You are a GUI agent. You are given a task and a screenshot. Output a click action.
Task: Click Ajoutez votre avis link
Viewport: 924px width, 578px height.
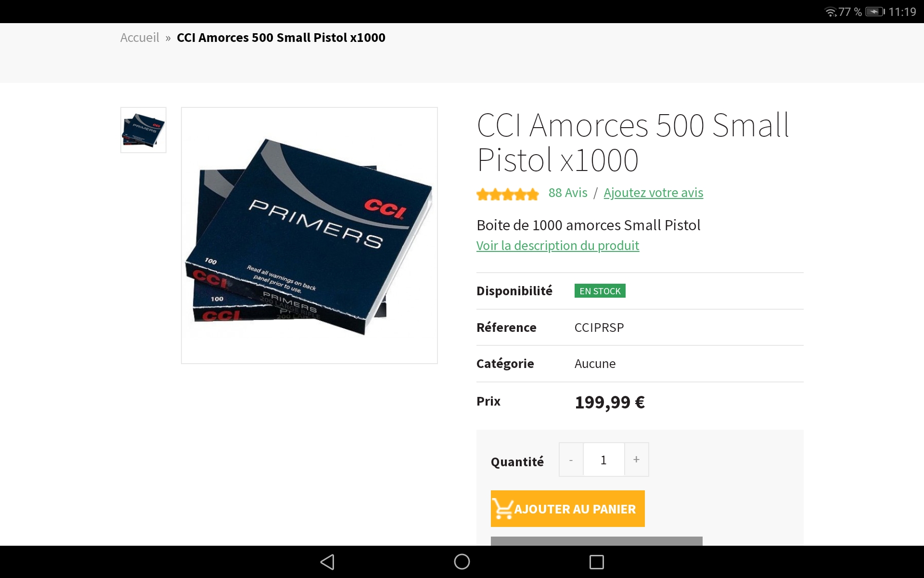tap(654, 193)
